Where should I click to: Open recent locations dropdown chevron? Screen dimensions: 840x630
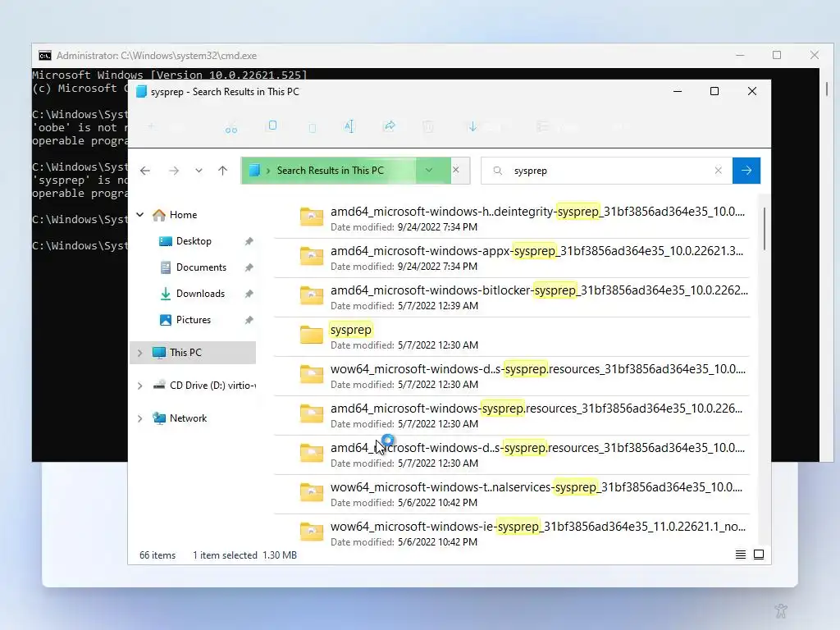tap(199, 171)
